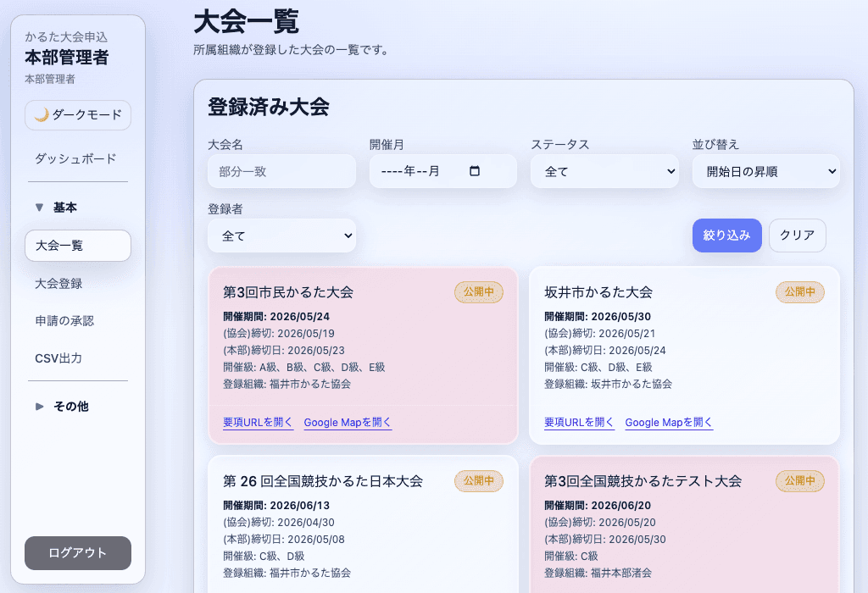Viewport: 868px width, 593px height.
Task: Open the calendar picker icon in 開催月
Action: [475, 171]
